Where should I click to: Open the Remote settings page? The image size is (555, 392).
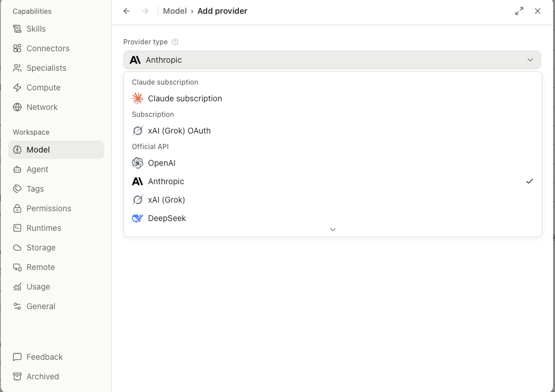[x=56, y=267]
